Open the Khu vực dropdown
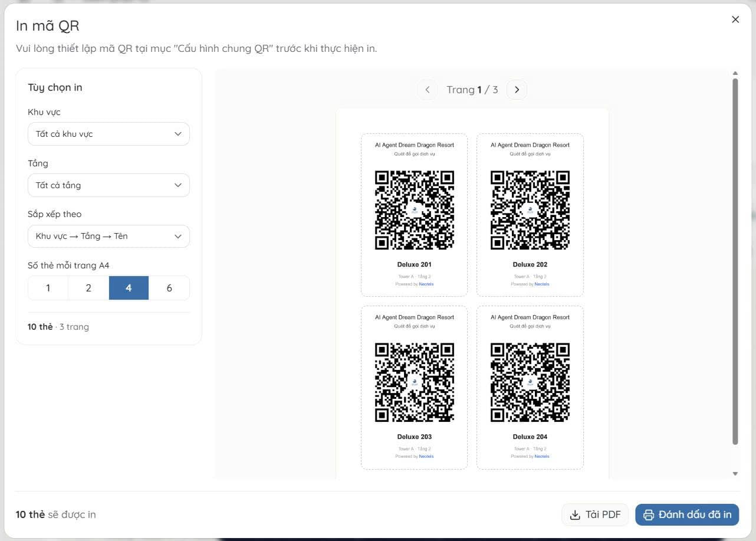This screenshot has width=756, height=541. [x=109, y=134]
